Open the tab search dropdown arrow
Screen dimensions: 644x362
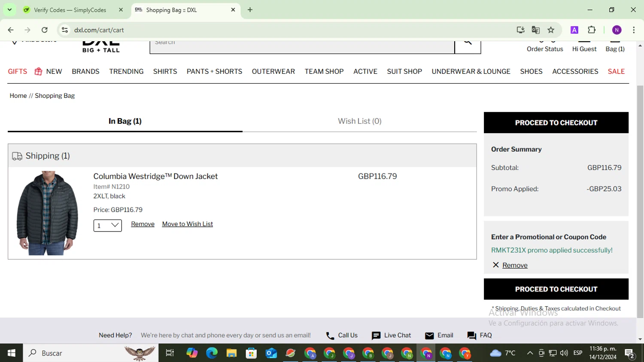click(9, 9)
